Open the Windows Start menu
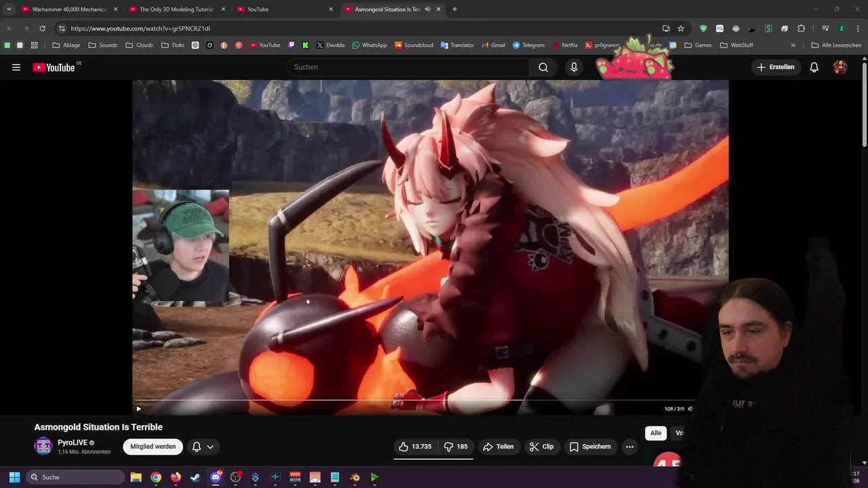868x488 pixels. pos(14,477)
